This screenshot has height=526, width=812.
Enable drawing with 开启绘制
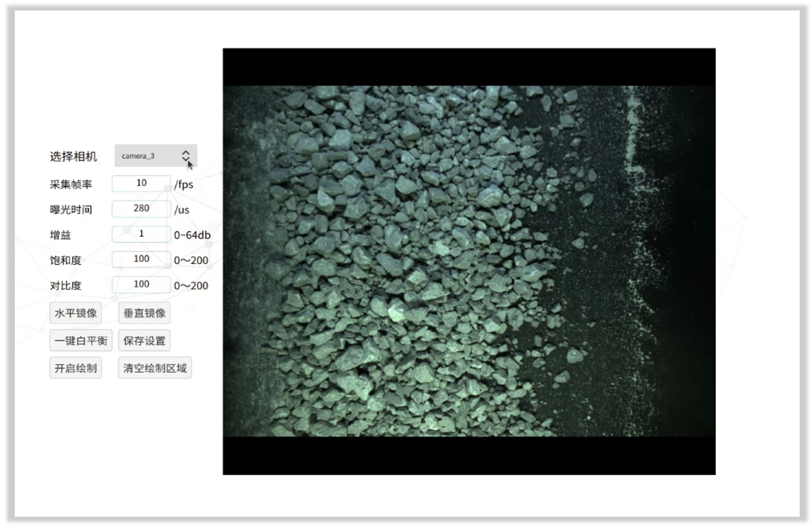tap(76, 368)
